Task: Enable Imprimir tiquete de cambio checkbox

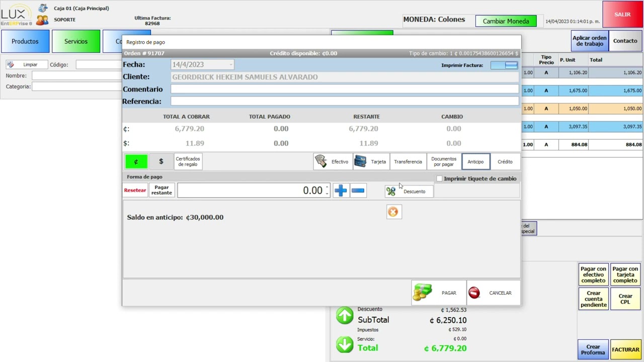Action: 439,178
